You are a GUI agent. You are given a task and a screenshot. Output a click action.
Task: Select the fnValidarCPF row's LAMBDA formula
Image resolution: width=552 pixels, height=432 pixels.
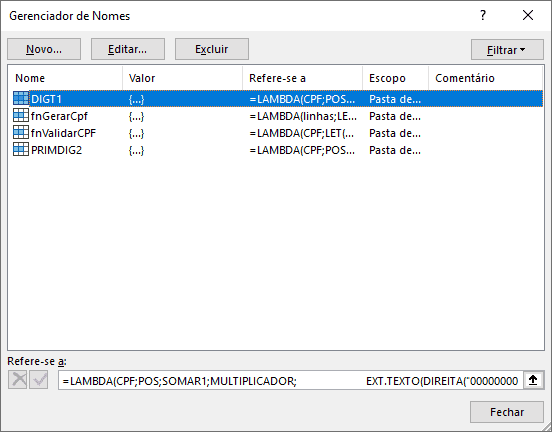302,133
